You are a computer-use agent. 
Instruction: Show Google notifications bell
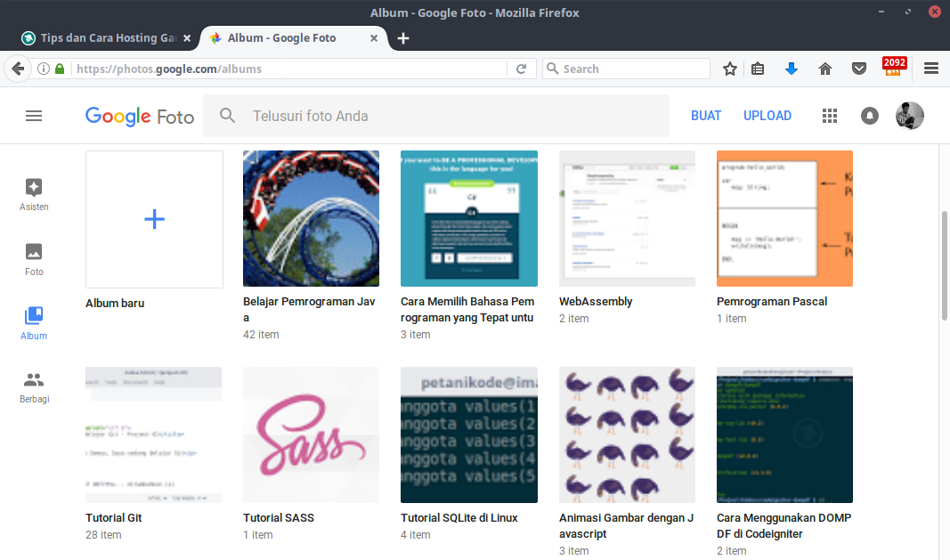869,116
